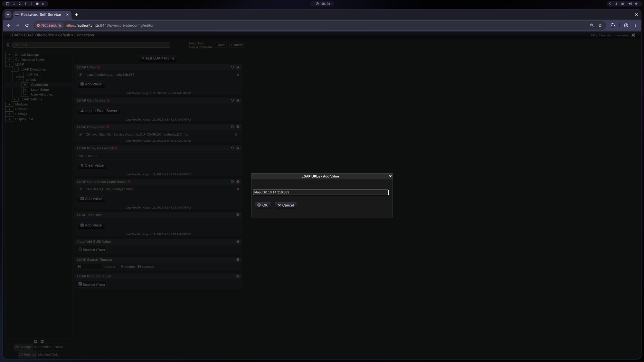644x362 pixels.
Task: Open help for Auto Add GUID Value
Action: (x=238, y=242)
